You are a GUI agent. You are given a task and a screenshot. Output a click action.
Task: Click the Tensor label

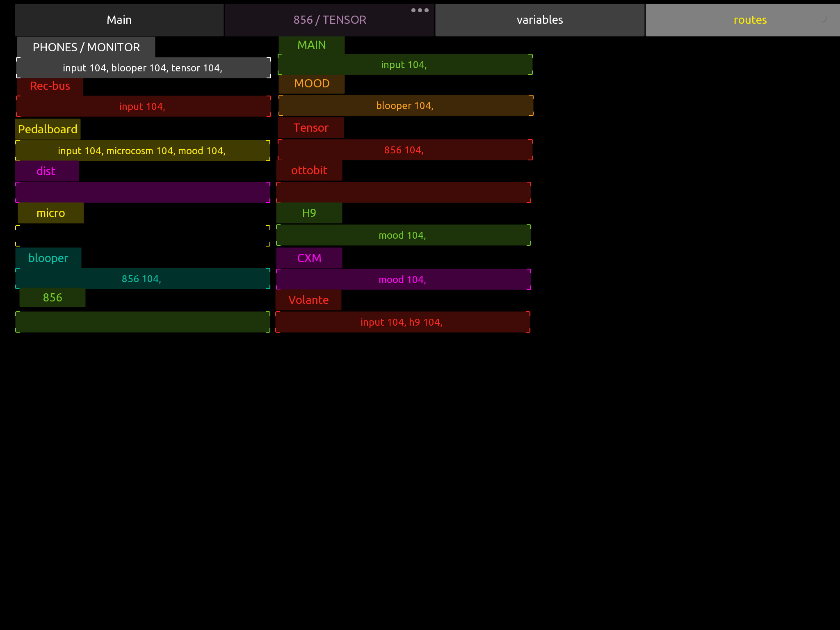(x=311, y=128)
